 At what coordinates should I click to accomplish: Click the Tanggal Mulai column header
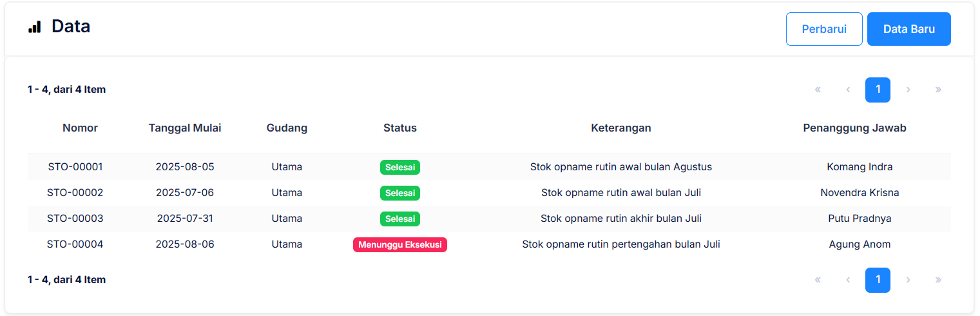(x=185, y=128)
